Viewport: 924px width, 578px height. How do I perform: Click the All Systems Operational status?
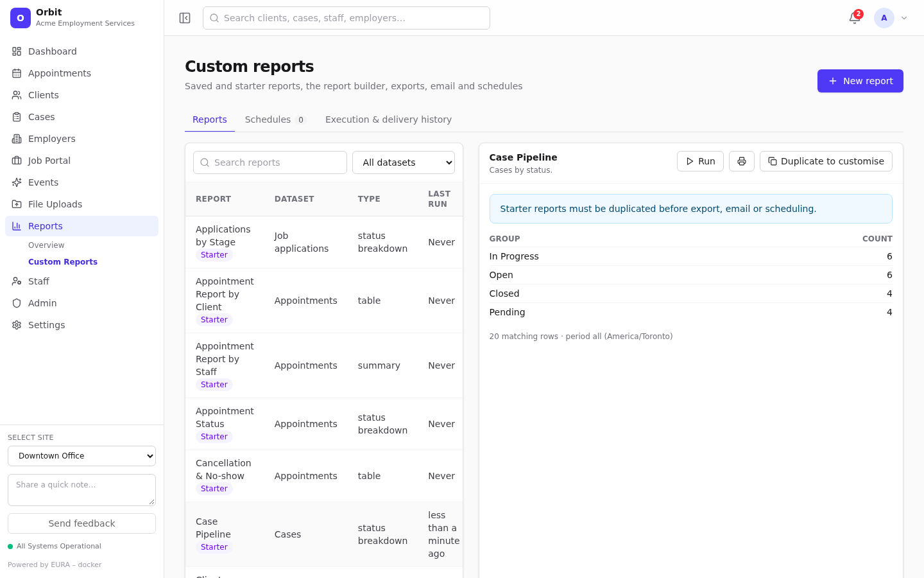tap(55, 547)
